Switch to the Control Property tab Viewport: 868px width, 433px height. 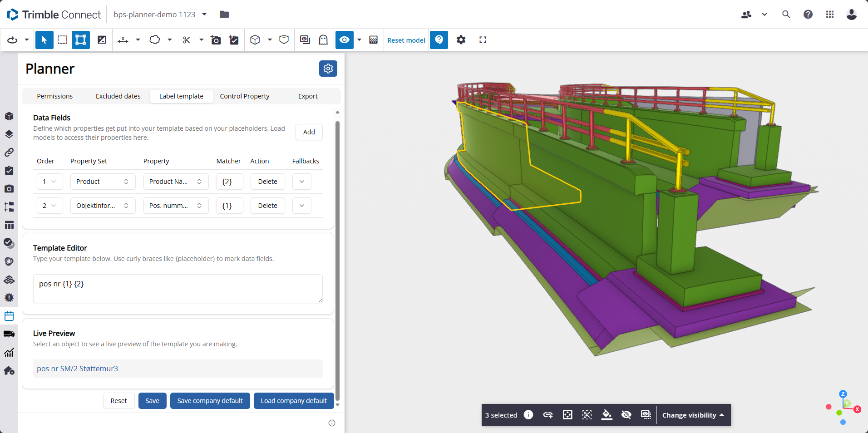tap(245, 96)
